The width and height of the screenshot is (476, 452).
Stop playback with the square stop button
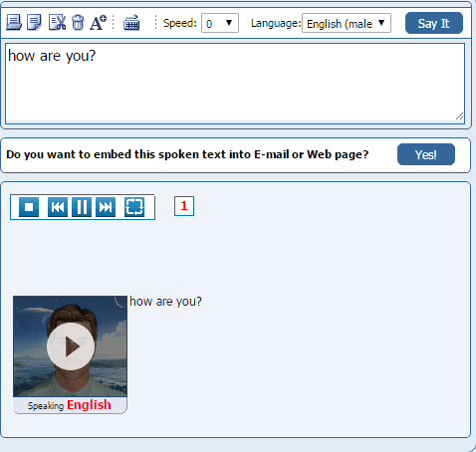click(x=29, y=207)
